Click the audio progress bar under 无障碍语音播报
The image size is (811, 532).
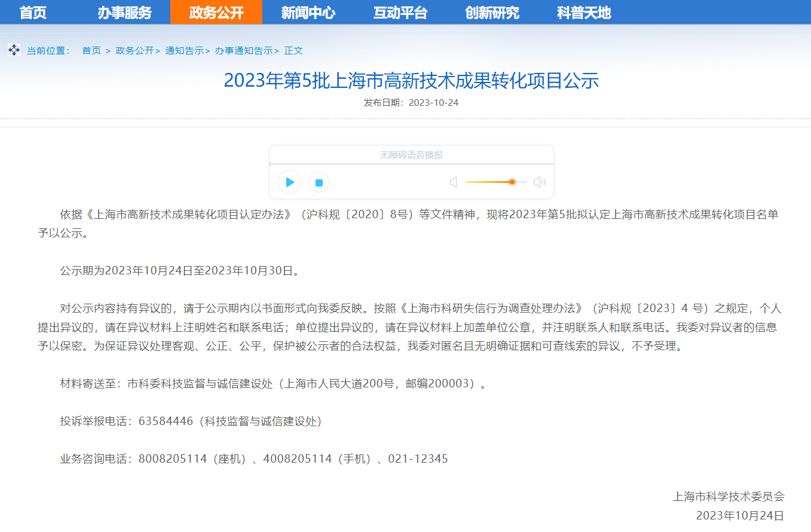tap(411, 164)
